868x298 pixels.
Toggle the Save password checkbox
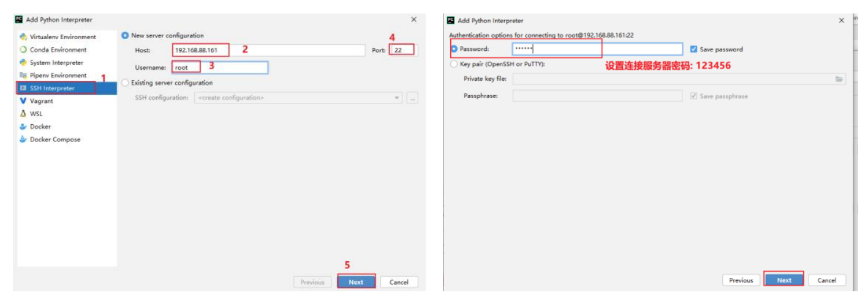coord(693,49)
